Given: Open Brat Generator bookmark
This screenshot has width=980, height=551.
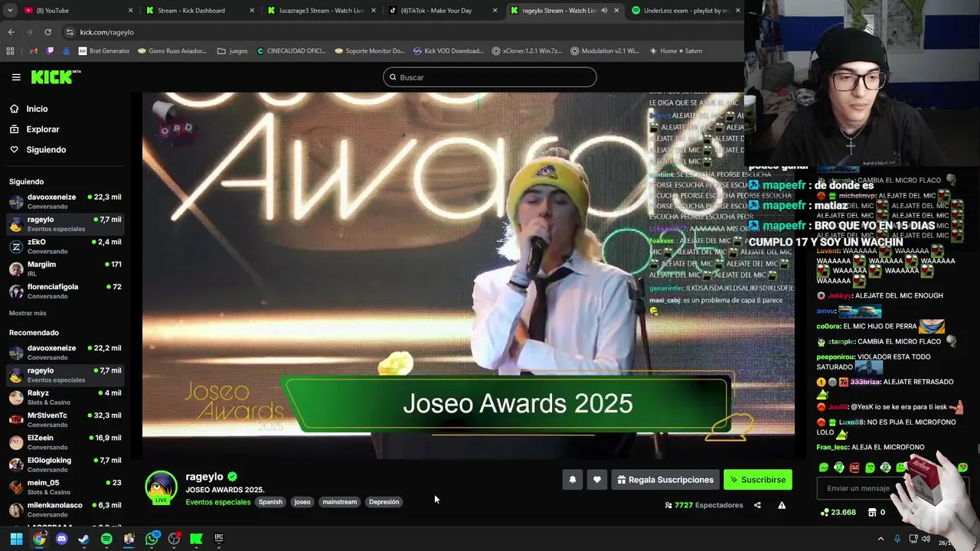Looking at the screenshot, I should pyautogui.click(x=104, y=51).
